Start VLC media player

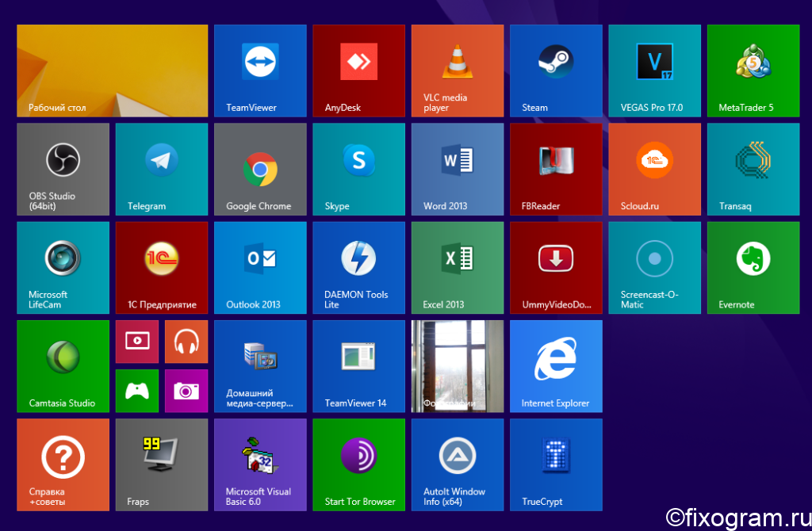coord(458,71)
